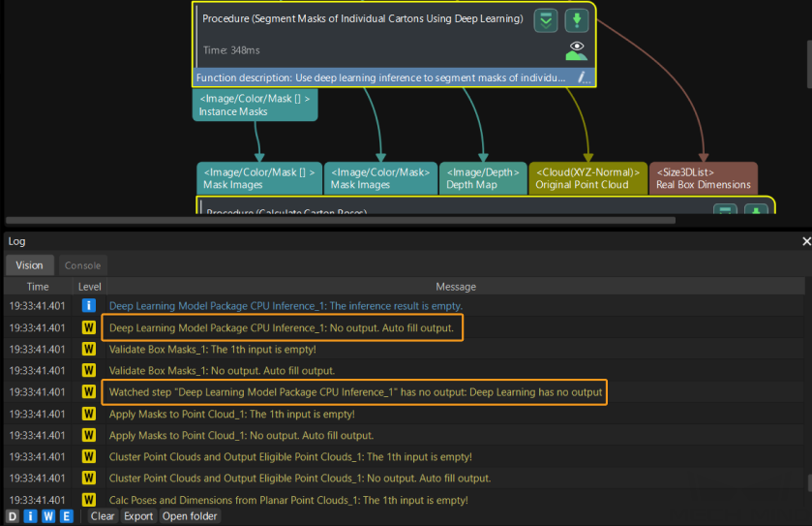Viewport: 812px width, 526px height.
Task: Toggle the Error (E) log level filter
Action: pos(67,516)
